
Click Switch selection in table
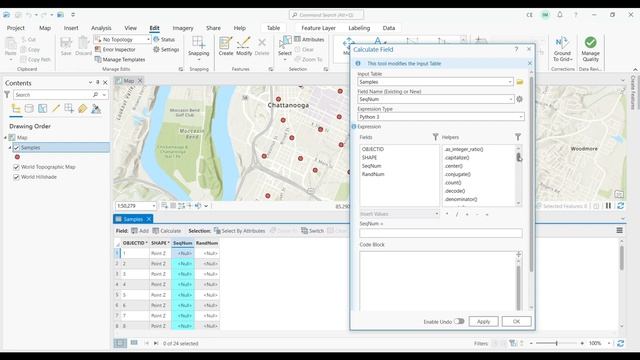coord(312,231)
